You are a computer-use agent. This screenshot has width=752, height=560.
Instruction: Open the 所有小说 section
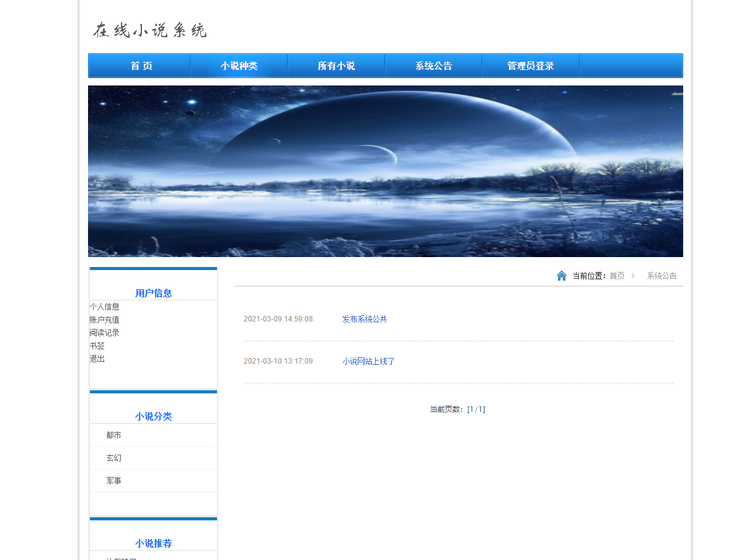pyautogui.click(x=336, y=65)
